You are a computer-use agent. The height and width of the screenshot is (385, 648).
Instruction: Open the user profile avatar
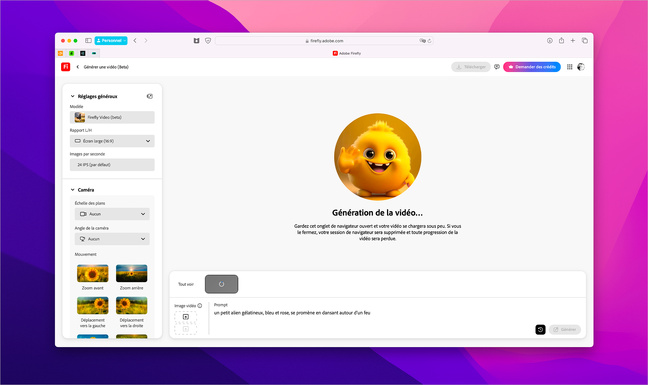(x=581, y=67)
